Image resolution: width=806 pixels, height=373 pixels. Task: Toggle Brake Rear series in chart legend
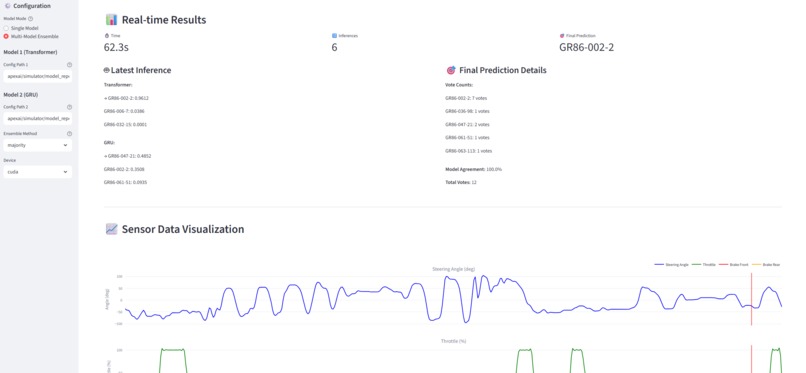pyautogui.click(x=766, y=265)
